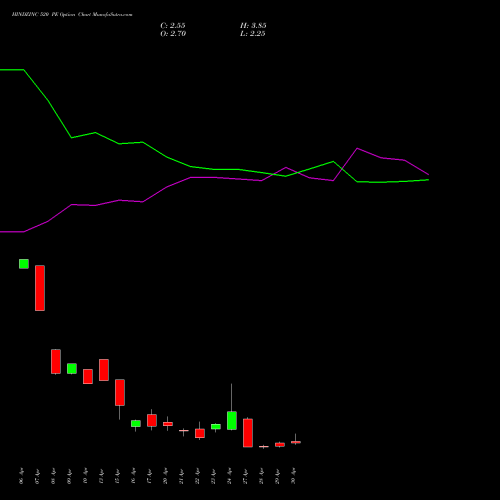The image size is (500, 500).
Task: Click the high value H: 3.85
Action: point(253,26)
